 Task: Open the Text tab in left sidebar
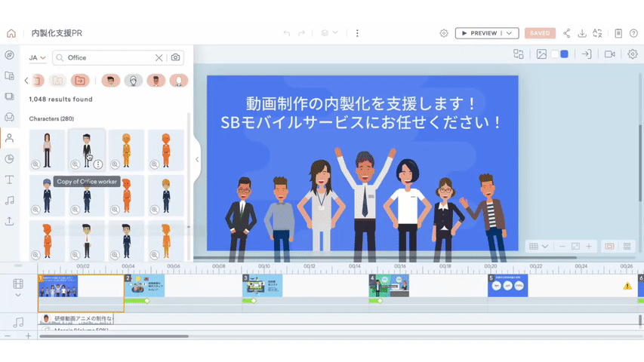coord(10,180)
